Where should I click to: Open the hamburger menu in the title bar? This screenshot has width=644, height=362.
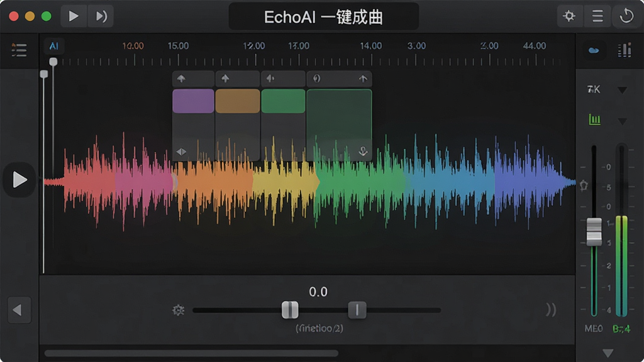(597, 16)
